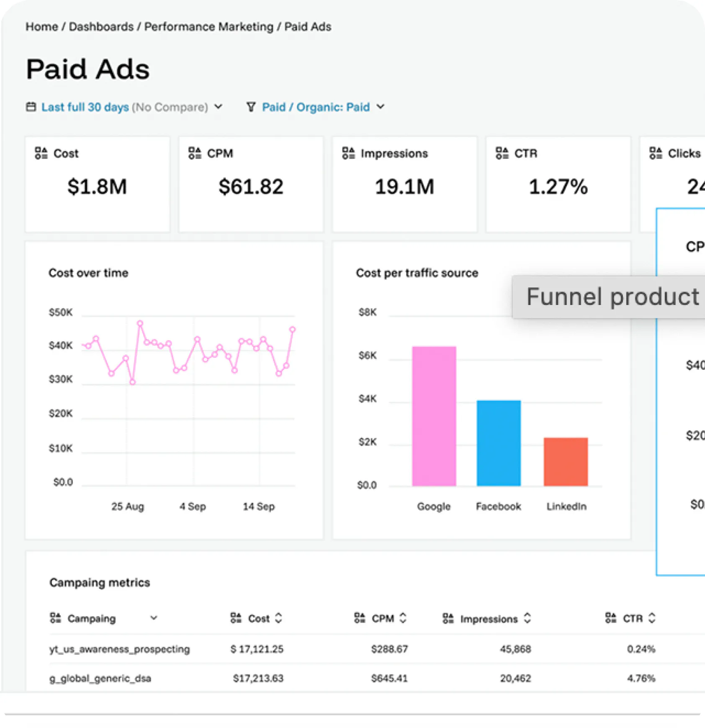The width and height of the screenshot is (705, 728).
Task: Select the $61.82 CPM value
Action: [251, 187]
